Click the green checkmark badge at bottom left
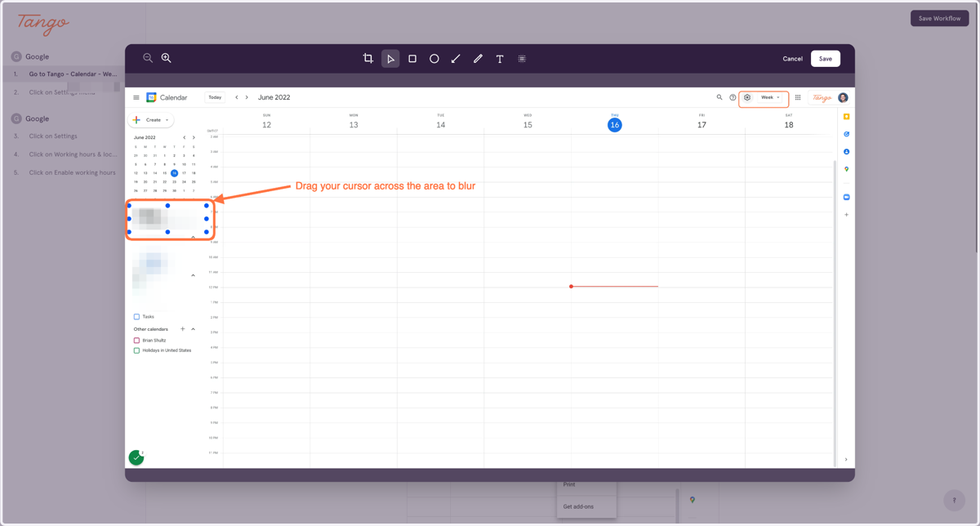The image size is (980, 526). pos(136,458)
